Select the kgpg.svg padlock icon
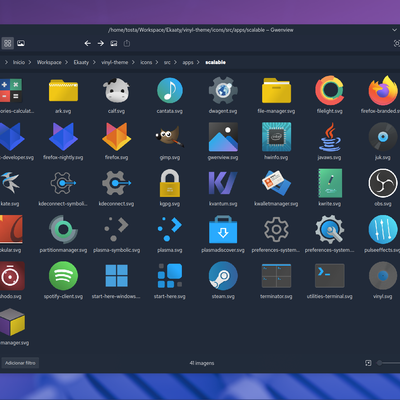 click(170, 183)
